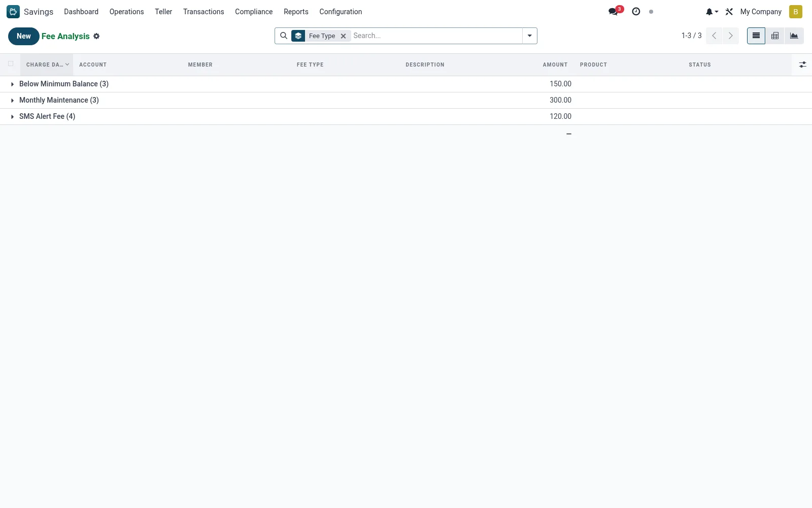
Task: Click the New button
Action: tap(24, 36)
